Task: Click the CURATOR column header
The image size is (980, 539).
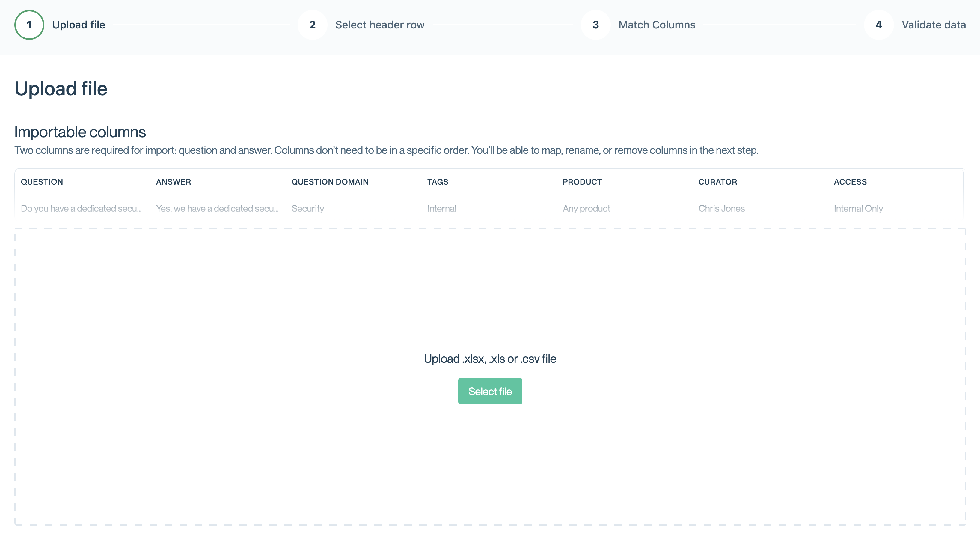Action: 717,182
